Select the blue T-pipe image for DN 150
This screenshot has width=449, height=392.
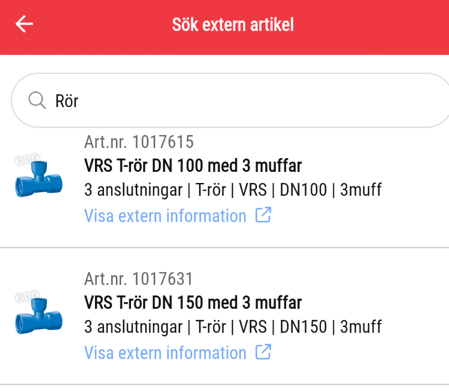click(39, 316)
